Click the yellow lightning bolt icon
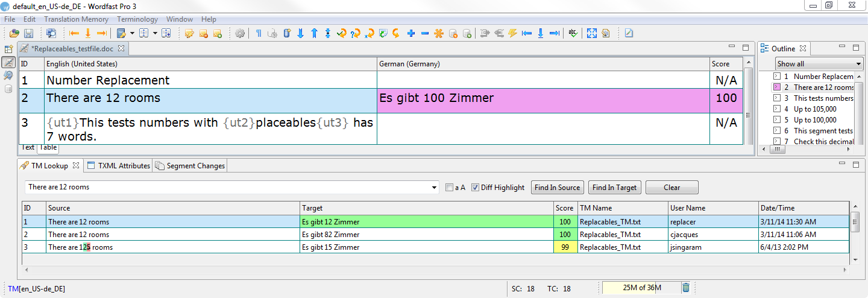The image size is (868, 298). (x=513, y=33)
